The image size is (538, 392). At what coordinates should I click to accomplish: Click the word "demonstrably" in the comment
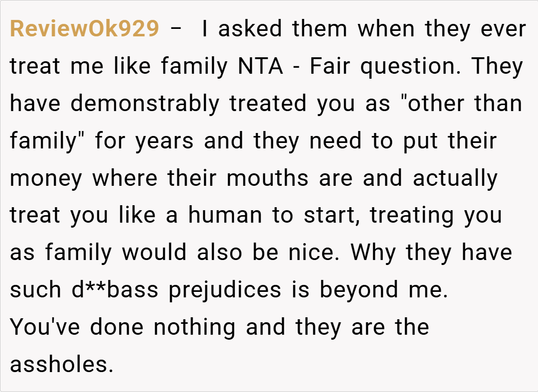[145, 104]
